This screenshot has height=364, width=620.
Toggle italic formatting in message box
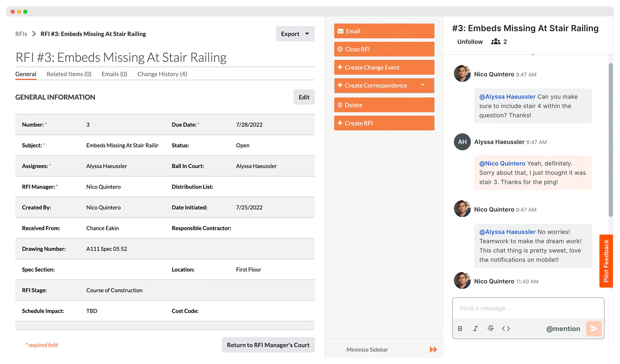pos(475,329)
